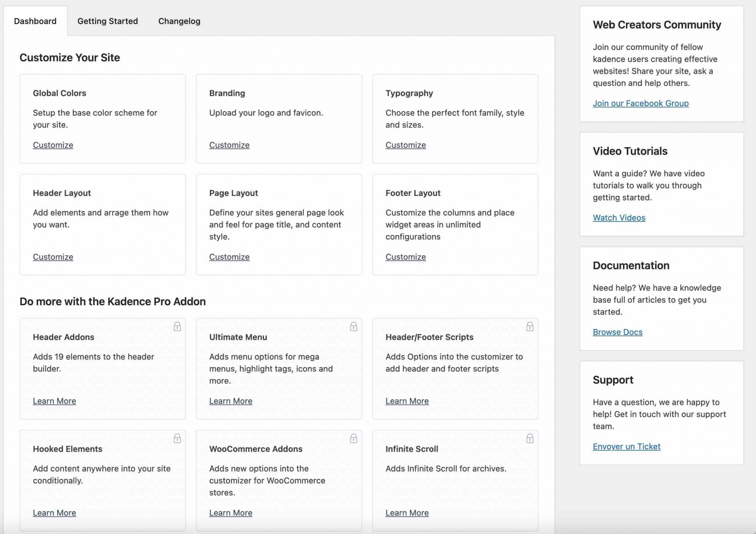Open the Watch Videos link
756x534 pixels.
619,218
